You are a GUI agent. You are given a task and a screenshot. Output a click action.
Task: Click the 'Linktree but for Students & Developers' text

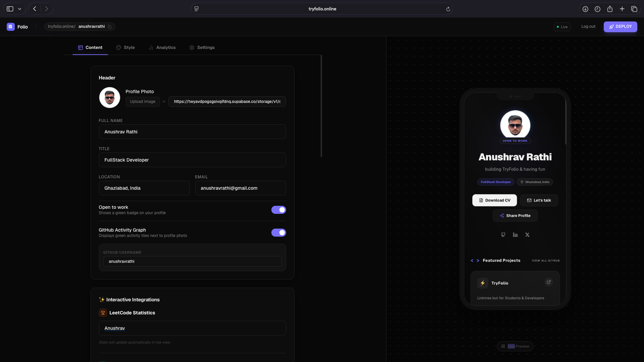pyautogui.click(x=511, y=298)
